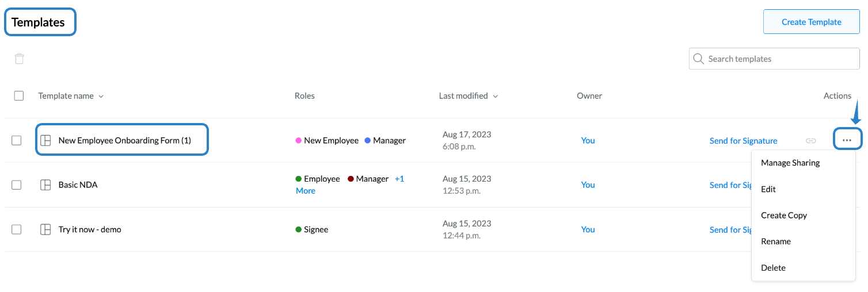This screenshot has width=868, height=292.
Task: Click Send for Signature on Onboarding Form
Action: (x=743, y=141)
